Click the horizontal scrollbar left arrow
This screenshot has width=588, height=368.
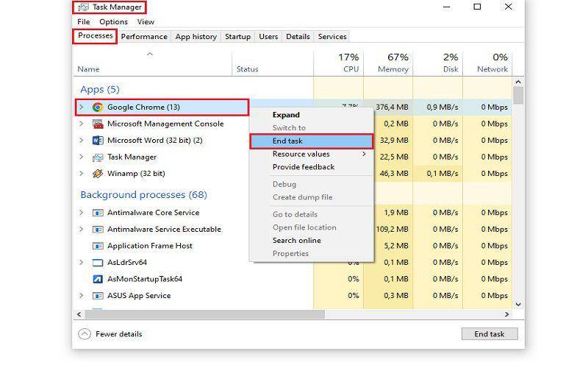point(79,314)
